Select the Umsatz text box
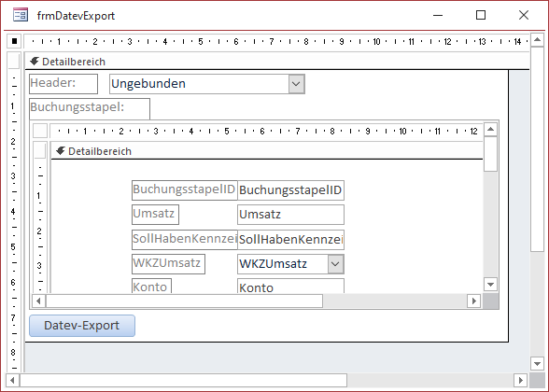The height and width of the screenshot is (392, 549). point(290,215)
